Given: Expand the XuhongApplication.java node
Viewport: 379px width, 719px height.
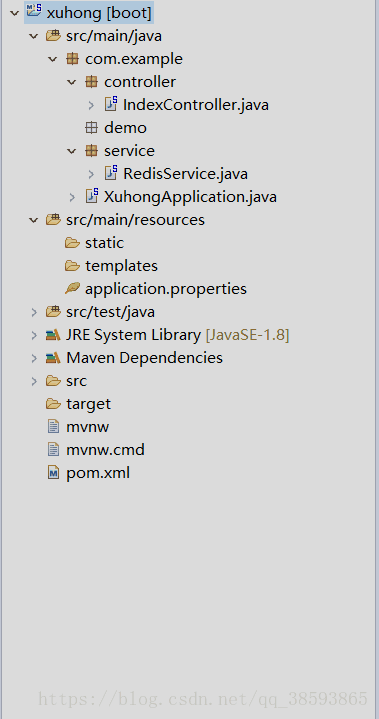Looking at the screenshot, I should [72, 197].
